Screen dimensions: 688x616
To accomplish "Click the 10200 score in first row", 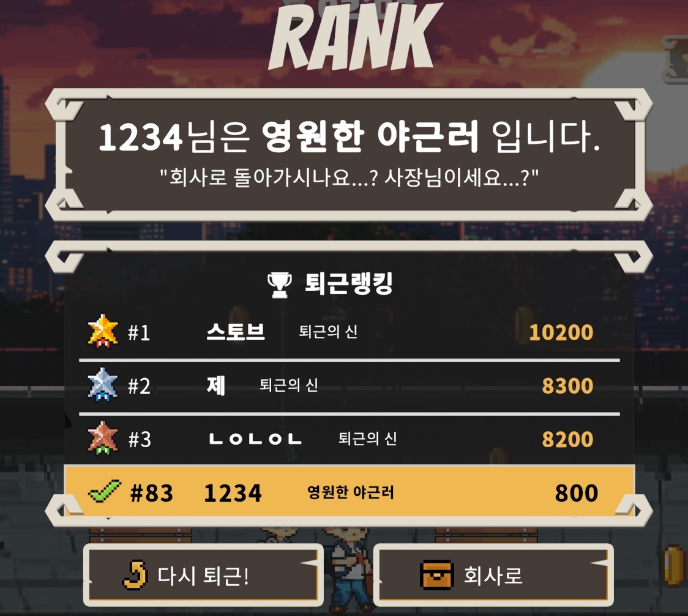I will pyautogui.click(x=561, y=332).
